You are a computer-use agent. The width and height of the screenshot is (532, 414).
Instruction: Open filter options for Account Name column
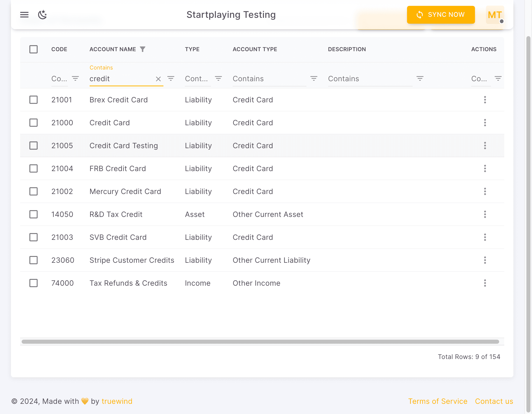pos(171,79)
